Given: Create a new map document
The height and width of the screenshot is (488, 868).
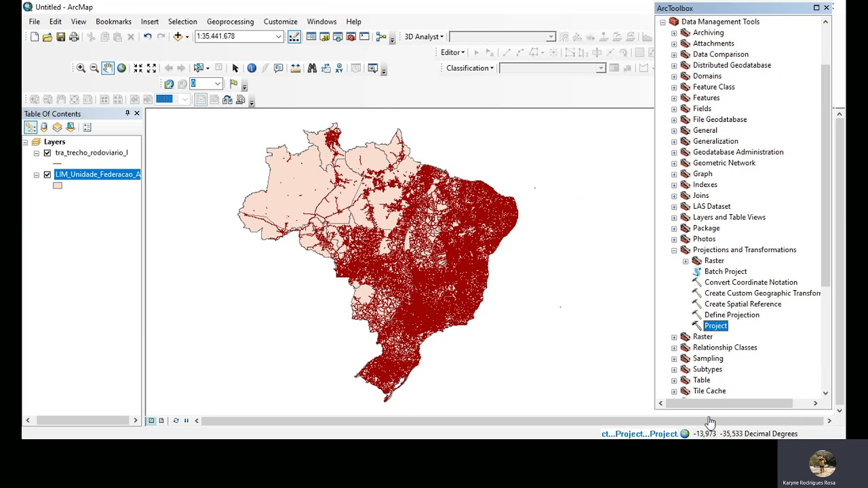Looking at the screenshot, I should coord(35,37).
